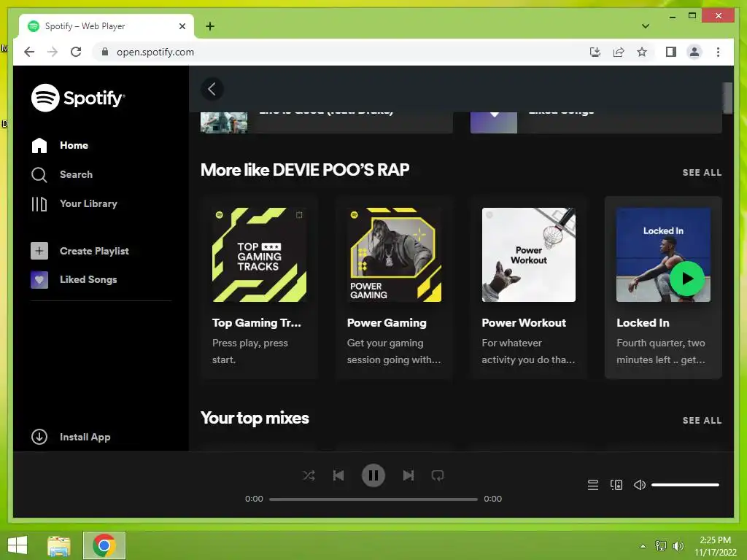Open Search in sidebar

coord(62,174)
